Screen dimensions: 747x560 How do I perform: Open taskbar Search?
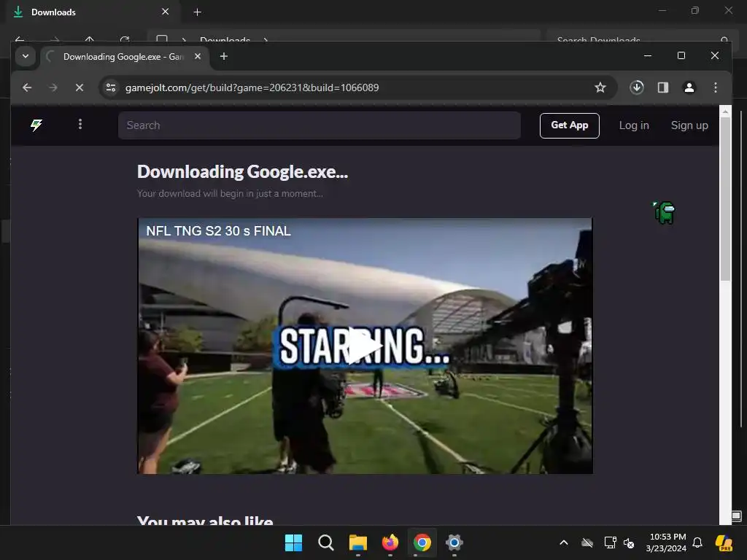326,542
